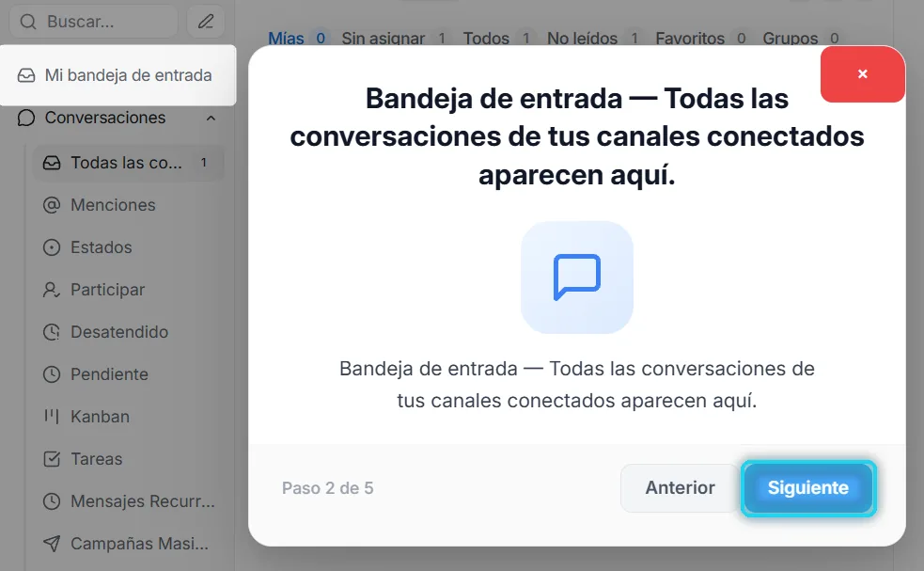
Task: Click the Campañas Masi... paper plane icon
Action: point(52,544)
